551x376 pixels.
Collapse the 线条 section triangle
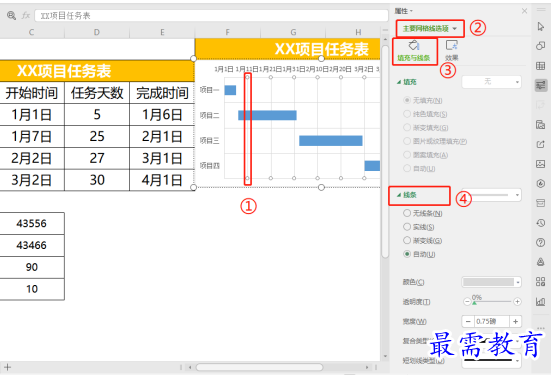[399, 195]
